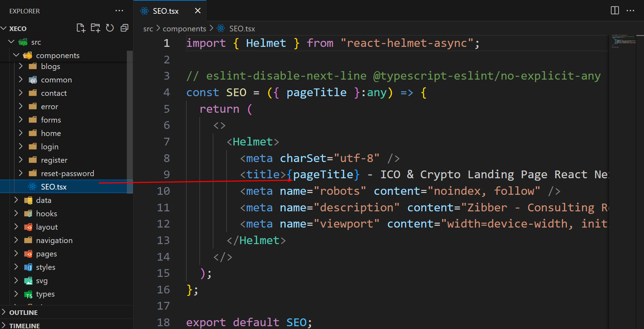Expand the home folder
644x329 pixels.
[x=21, y=133]
